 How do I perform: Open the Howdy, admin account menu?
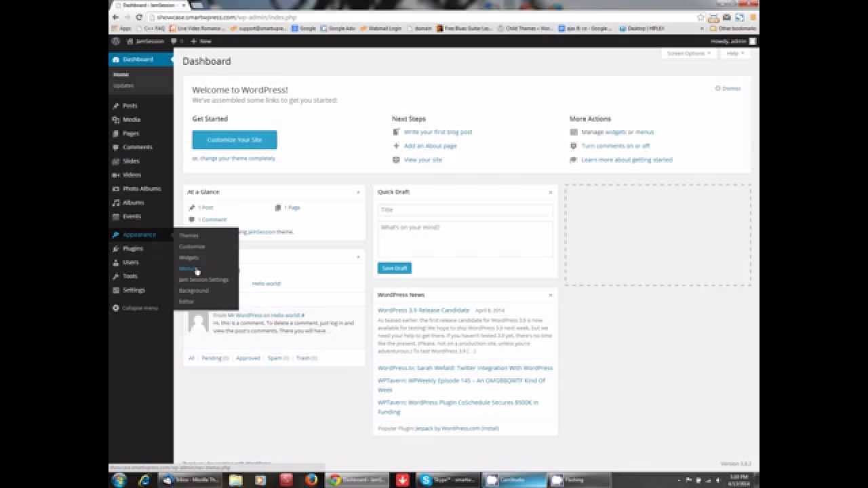point(733,41)
